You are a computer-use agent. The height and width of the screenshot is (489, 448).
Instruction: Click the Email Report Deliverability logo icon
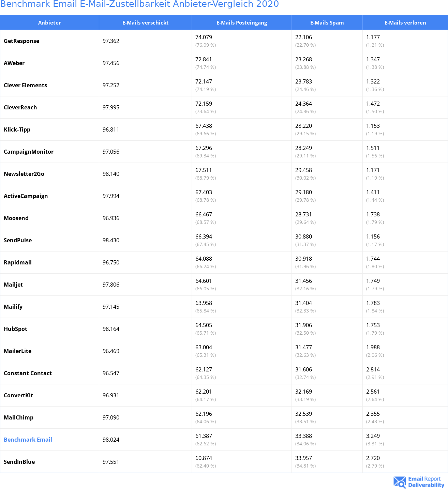point(400,482)
